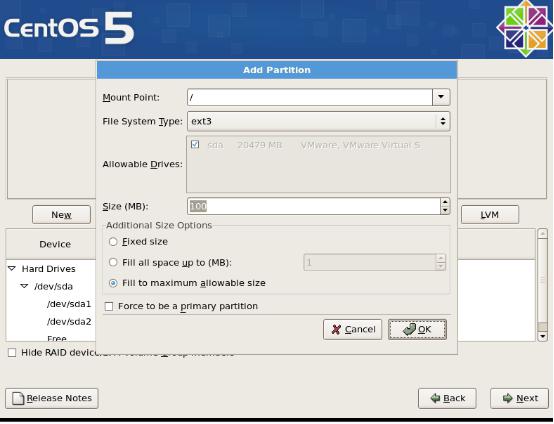Open Release Notes
The width and height of the screenshot is (554, 424).
click(x=52, y=398)
